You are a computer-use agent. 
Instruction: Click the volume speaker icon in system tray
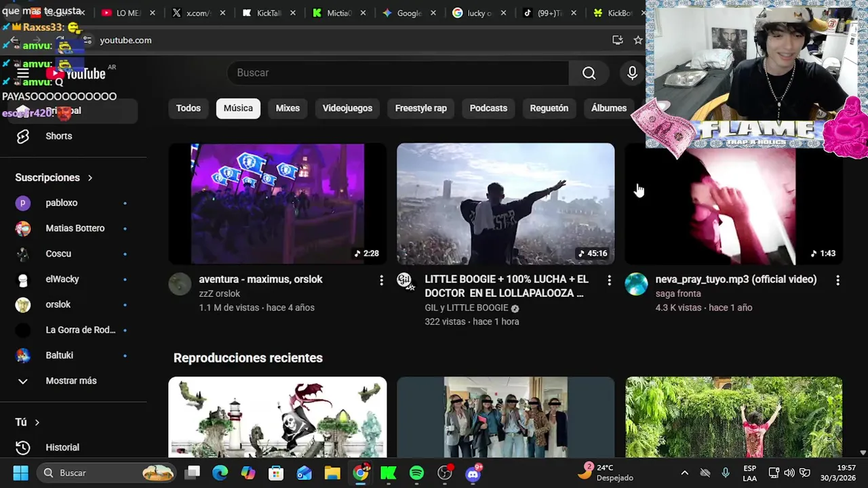[789, 473]
